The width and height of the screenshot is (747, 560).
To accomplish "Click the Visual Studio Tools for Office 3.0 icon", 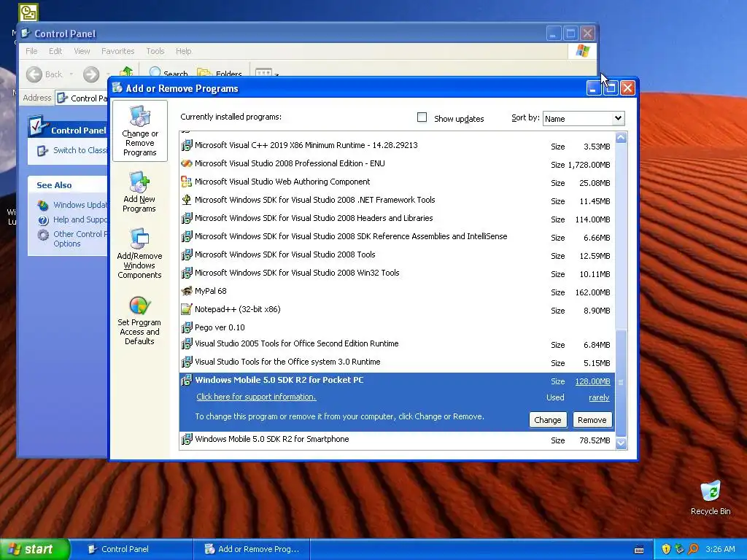I will click(x=187, y=362).
